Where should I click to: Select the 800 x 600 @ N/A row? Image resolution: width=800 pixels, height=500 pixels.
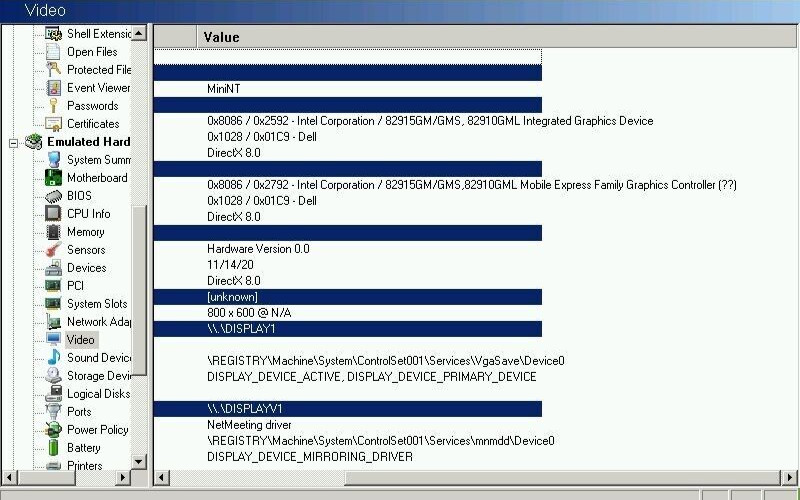(347, 313)
